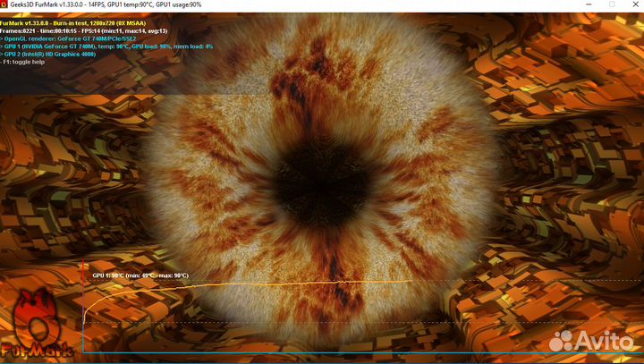Click the Avito colored dots symbol

tap(561, 340)
